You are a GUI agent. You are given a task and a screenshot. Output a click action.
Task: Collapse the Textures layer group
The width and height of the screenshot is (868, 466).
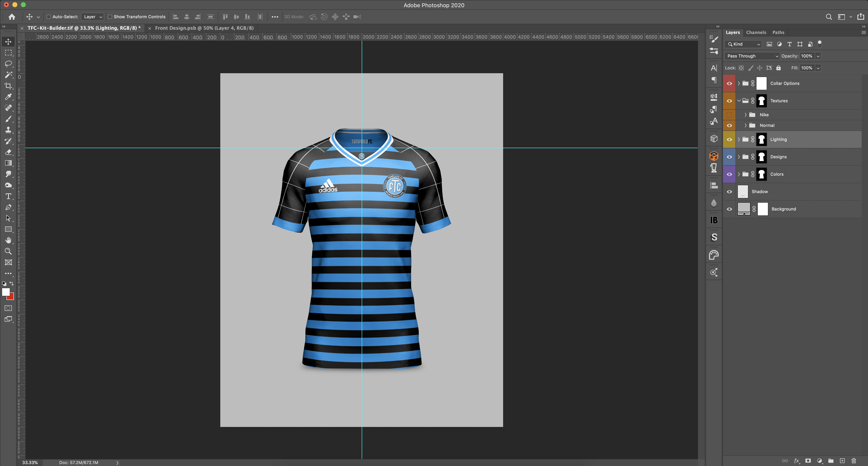[739, 101]
